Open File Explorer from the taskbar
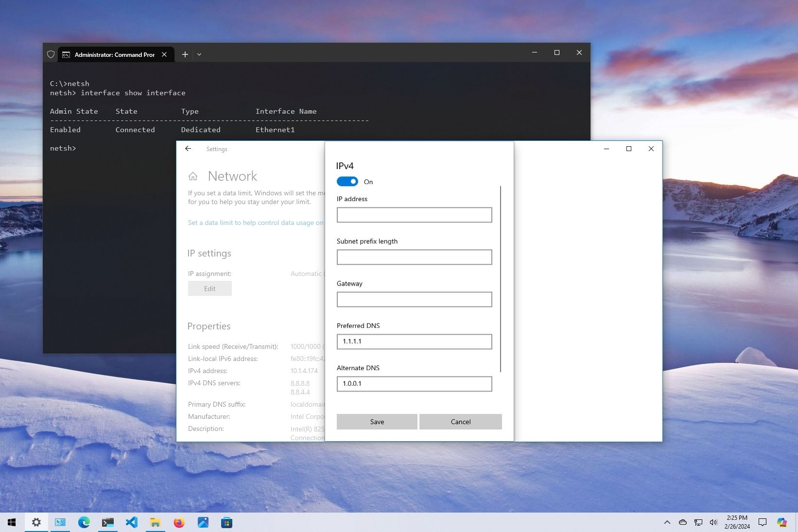 click(x=155, y=522)
